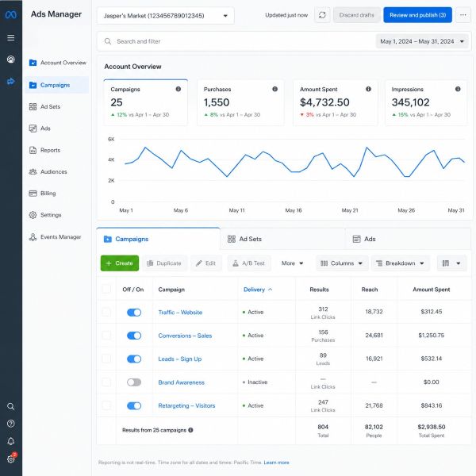476x476 pixels.
Task: Check the Retargeting – Visitors row checkbox
Action: click(106, 405)
